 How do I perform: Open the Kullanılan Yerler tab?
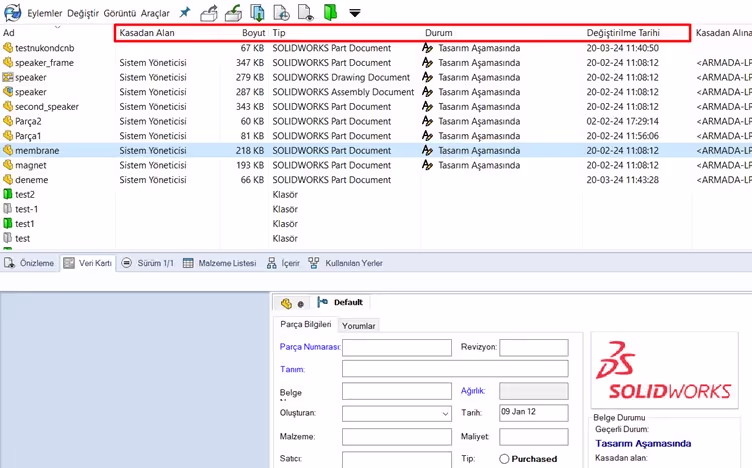pos(346,263)
